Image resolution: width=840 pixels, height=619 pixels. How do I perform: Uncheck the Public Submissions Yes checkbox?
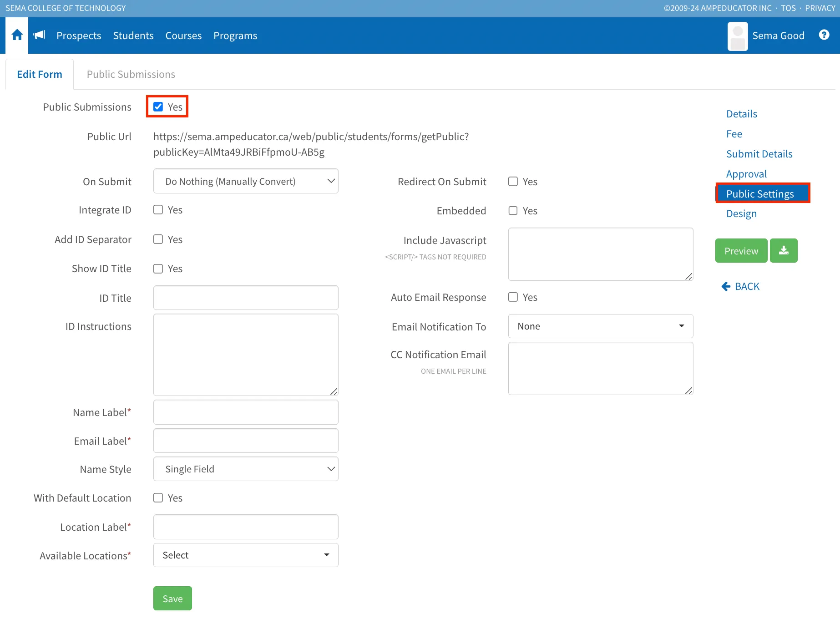click(158, 107)
